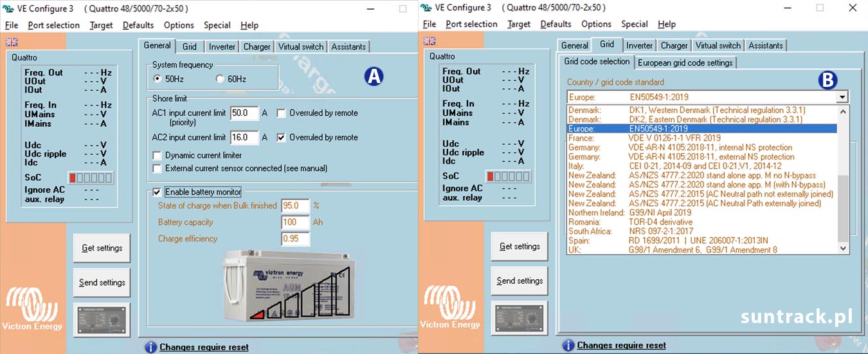Click Send settings in right window
The image size is (868, 354).
click(x=520, y=281)
